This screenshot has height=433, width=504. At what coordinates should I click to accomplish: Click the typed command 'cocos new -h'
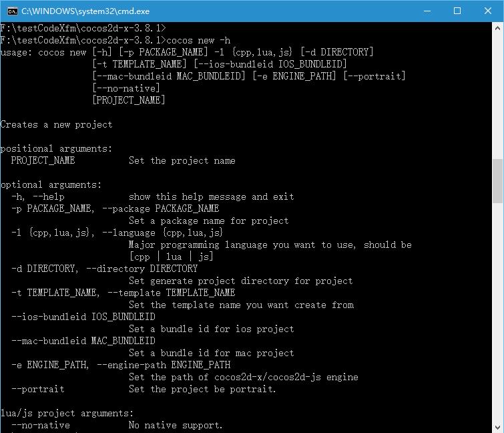pos(198,41)
